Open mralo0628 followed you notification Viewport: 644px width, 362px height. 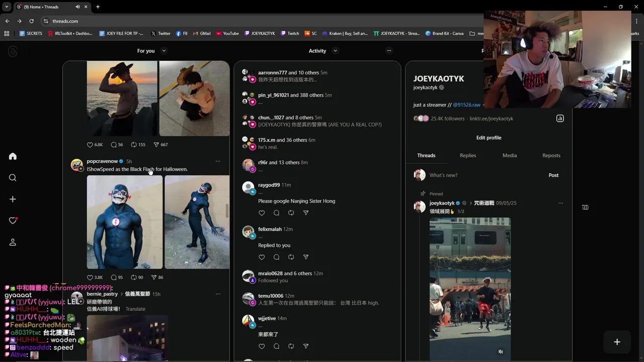click(x=317, y=277)
